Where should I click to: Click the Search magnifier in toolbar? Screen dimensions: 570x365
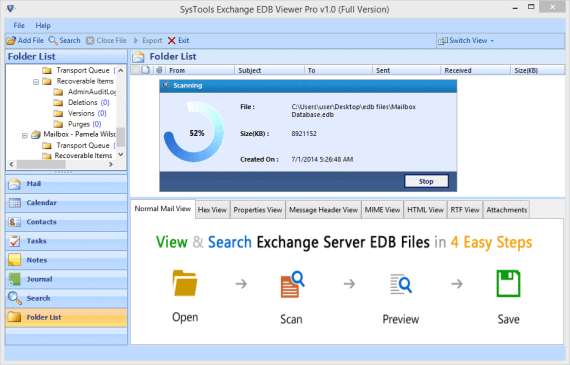(x=53, y=40)
